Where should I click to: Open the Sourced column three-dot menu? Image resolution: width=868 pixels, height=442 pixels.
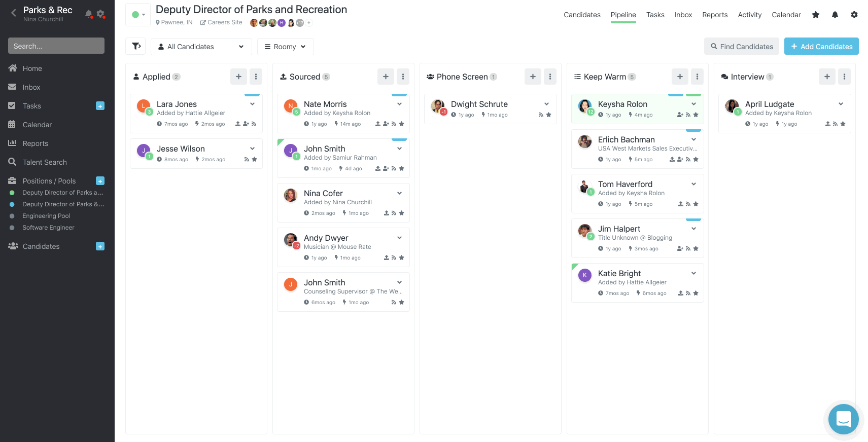click(x=403, y=77)
